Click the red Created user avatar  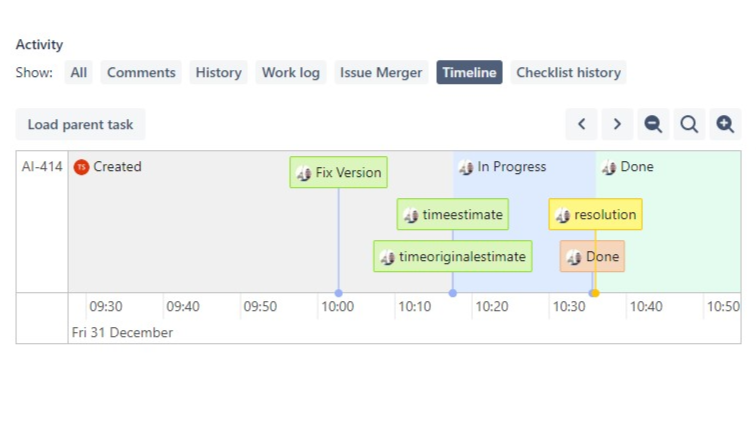pyautogui.click(x=81, y=167)
